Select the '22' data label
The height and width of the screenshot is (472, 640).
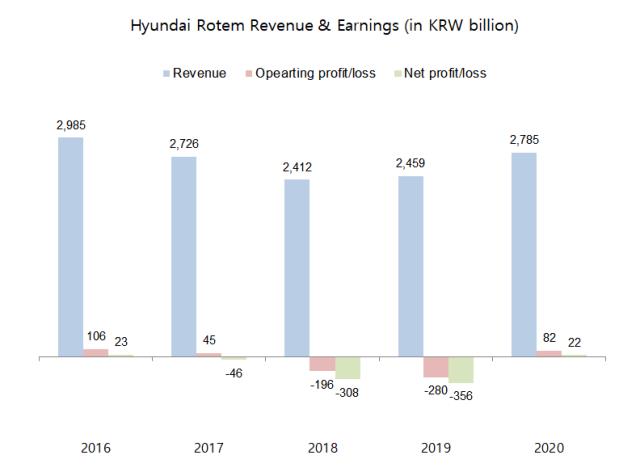click(x=574, y=343)
